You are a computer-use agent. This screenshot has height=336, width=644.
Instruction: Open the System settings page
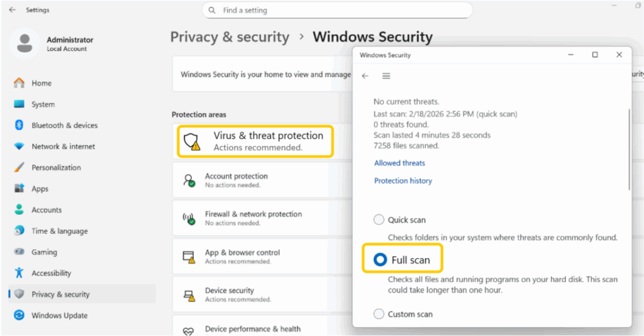[x=82, y=104]
